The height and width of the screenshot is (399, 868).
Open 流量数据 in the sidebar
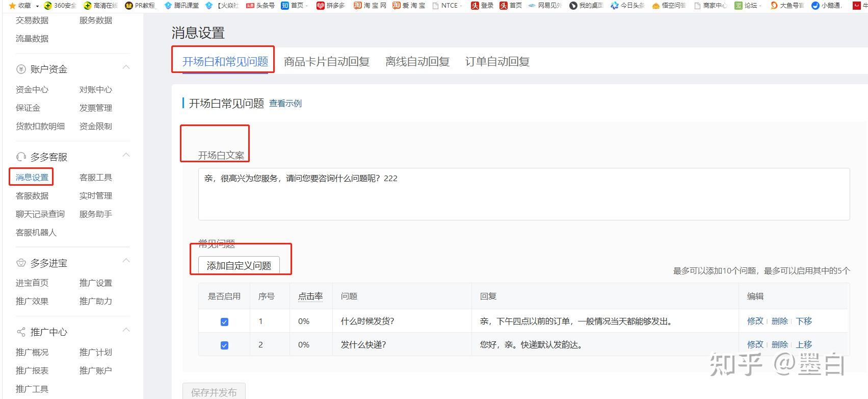pos(32,39)
